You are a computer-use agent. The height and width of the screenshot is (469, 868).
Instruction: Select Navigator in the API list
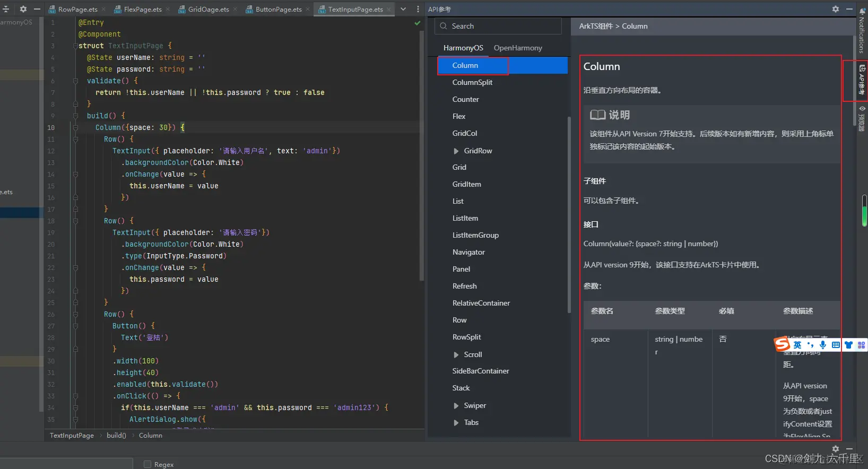click(468, 252)
